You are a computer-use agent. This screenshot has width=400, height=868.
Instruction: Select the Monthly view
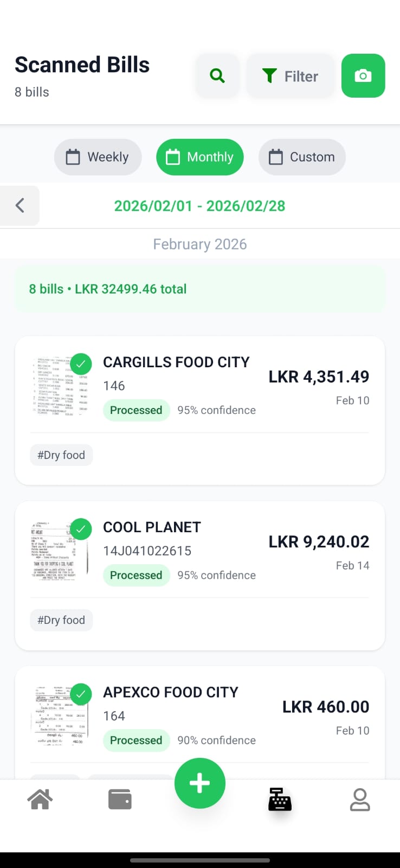[x=199, y=157]
